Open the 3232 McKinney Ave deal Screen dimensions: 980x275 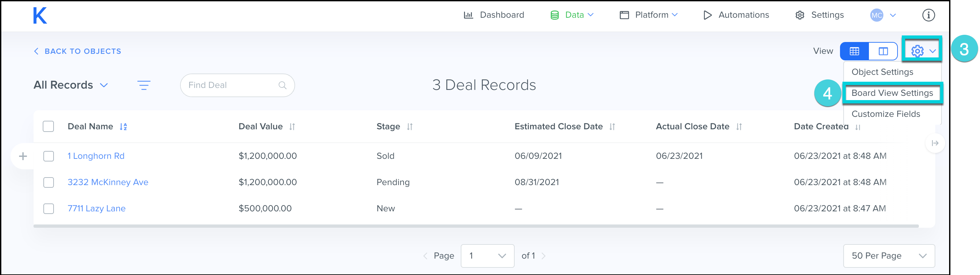(x=108, y=182)
